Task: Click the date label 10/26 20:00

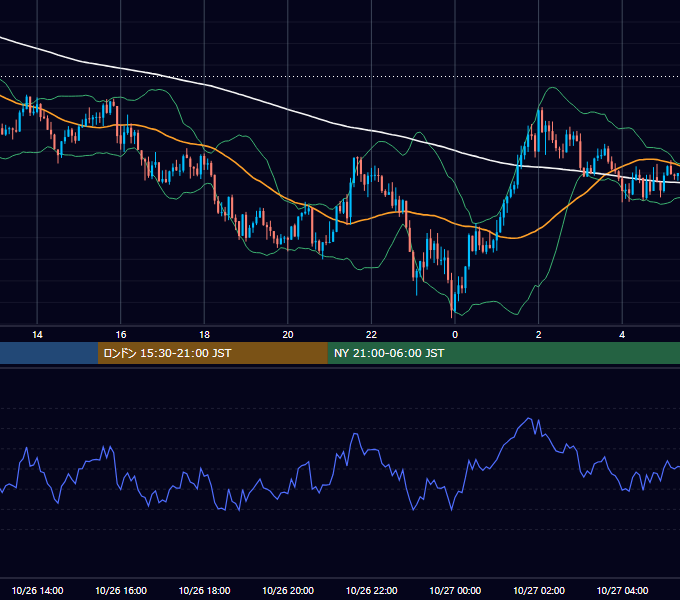Action: pyautogui.click(x=288, y=590)
